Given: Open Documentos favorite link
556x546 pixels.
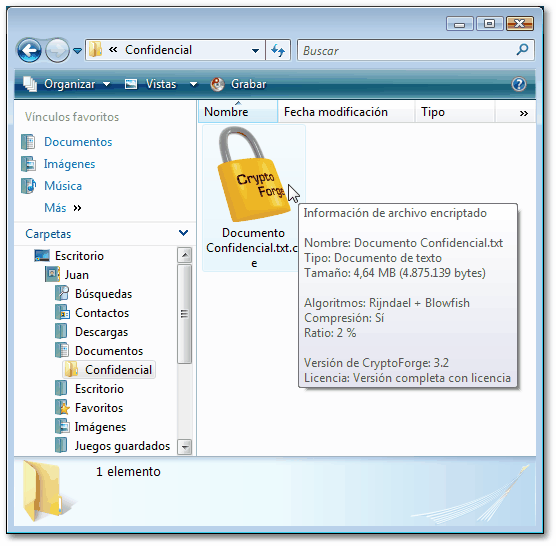Looking at the screenshot, I should 78,142.
